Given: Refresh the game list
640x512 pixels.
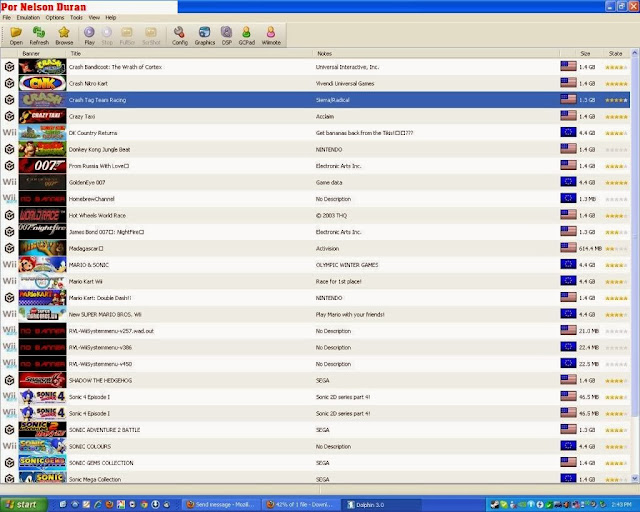Looking at the screenshot, I should (39, 36).
